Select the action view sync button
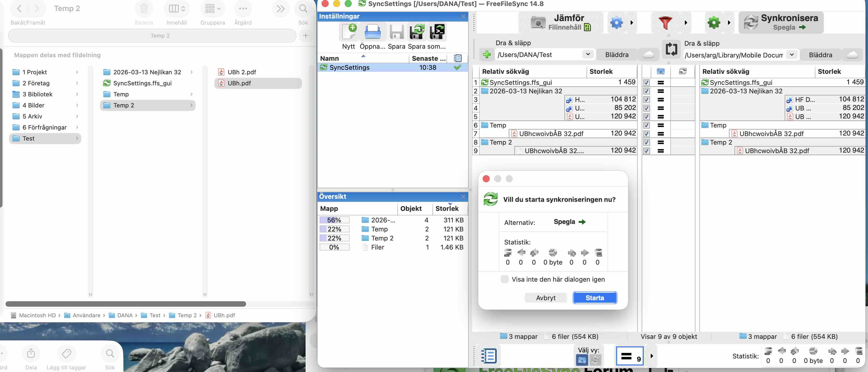 coord(595,360)
